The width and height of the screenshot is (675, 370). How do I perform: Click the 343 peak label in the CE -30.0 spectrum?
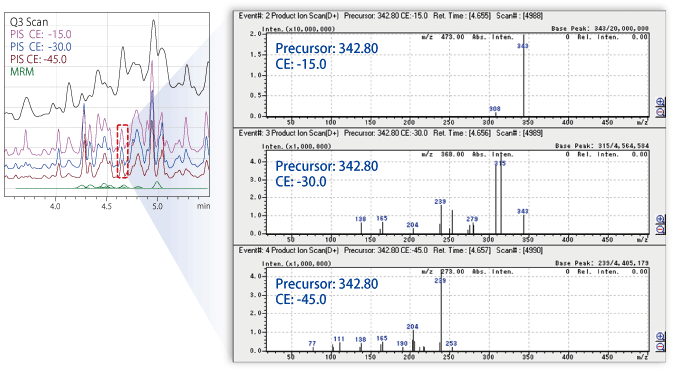coord(523,211)
